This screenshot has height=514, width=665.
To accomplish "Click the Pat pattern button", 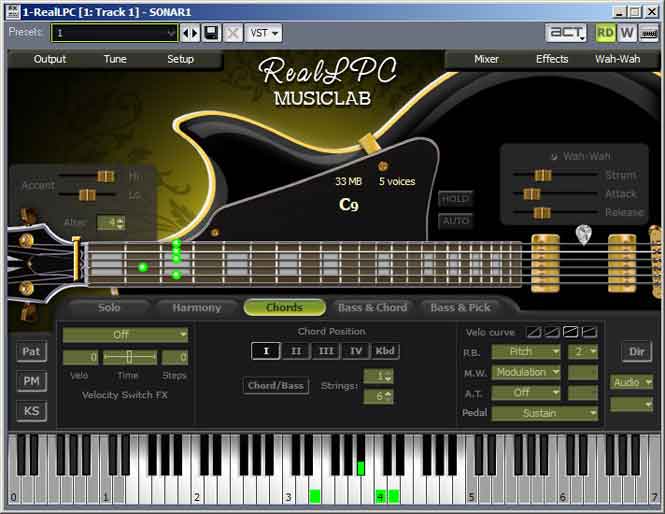I will pos(31,352).
